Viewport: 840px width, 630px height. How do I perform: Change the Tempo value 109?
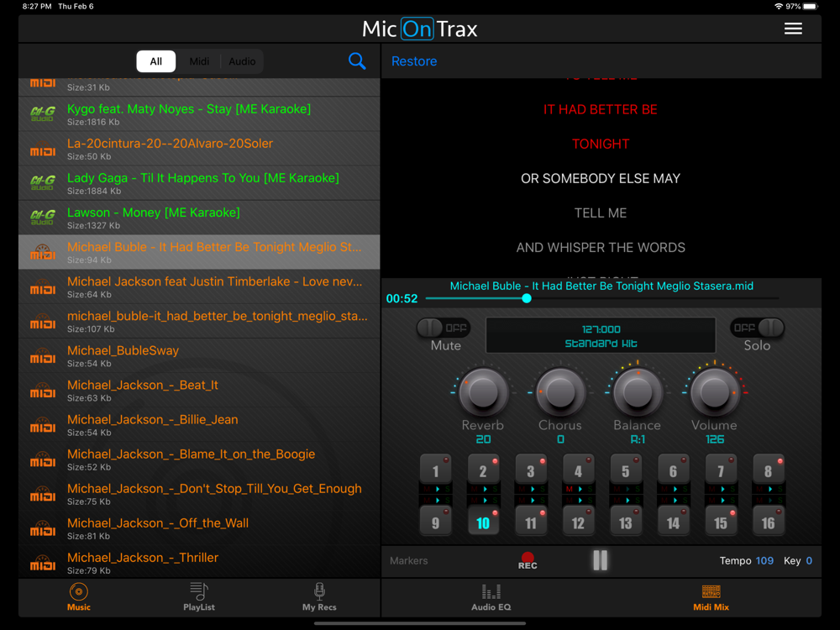click(x=764, y=561)
